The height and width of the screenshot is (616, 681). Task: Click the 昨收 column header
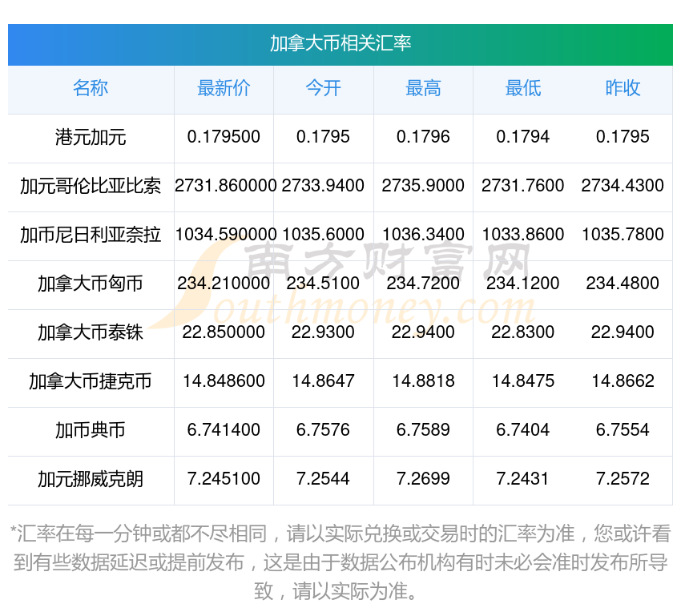point(623,88)
